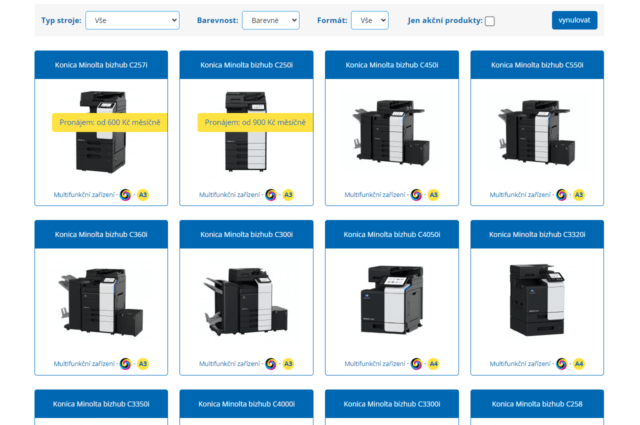Open Konica Minolta bizhub C250i title
Viewport: 640px width, 425px height.
(x=247, y=65)
